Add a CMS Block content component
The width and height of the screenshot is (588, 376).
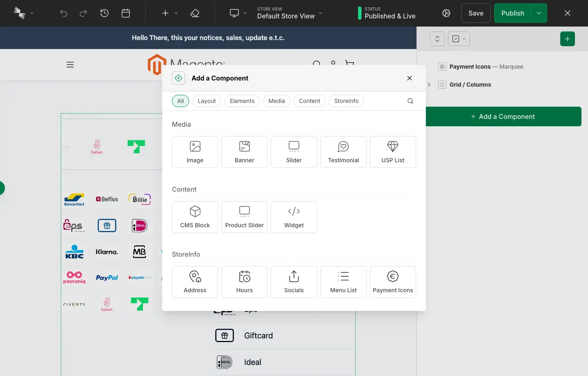(195, 217)
